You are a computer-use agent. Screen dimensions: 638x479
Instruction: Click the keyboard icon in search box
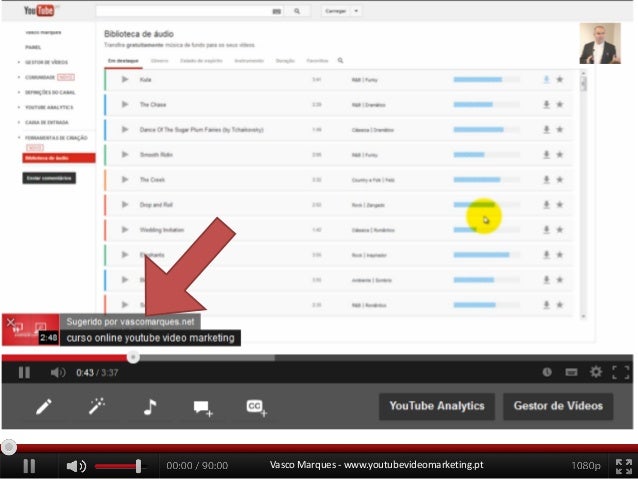(277, 11)
